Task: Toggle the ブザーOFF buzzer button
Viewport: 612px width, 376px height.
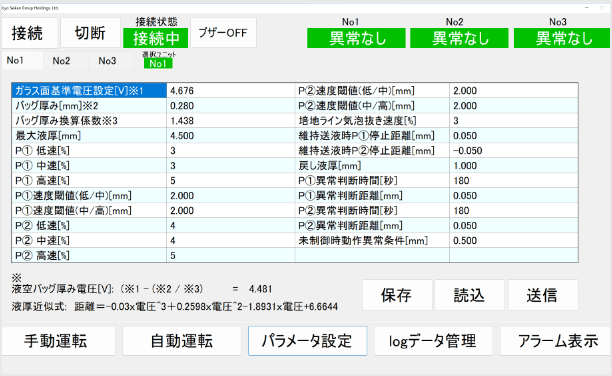Action: [223, 33]
